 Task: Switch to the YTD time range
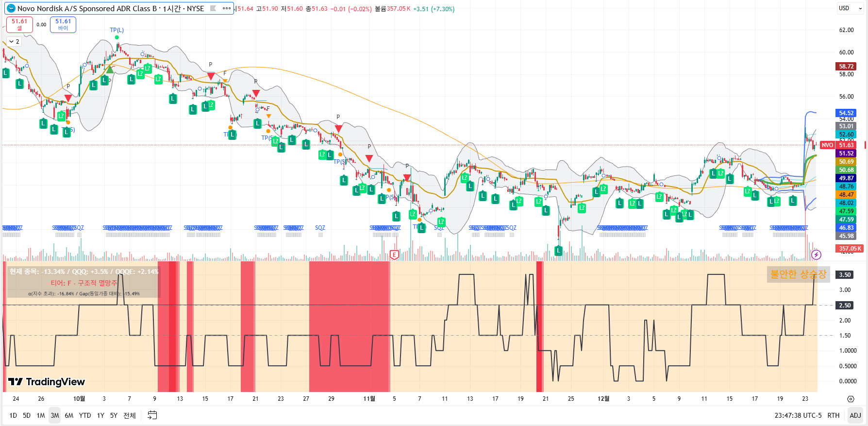(x=85, y=415)
